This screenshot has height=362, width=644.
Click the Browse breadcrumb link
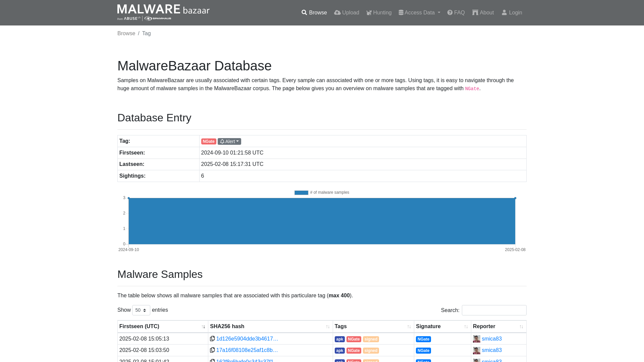click(126, 34)
